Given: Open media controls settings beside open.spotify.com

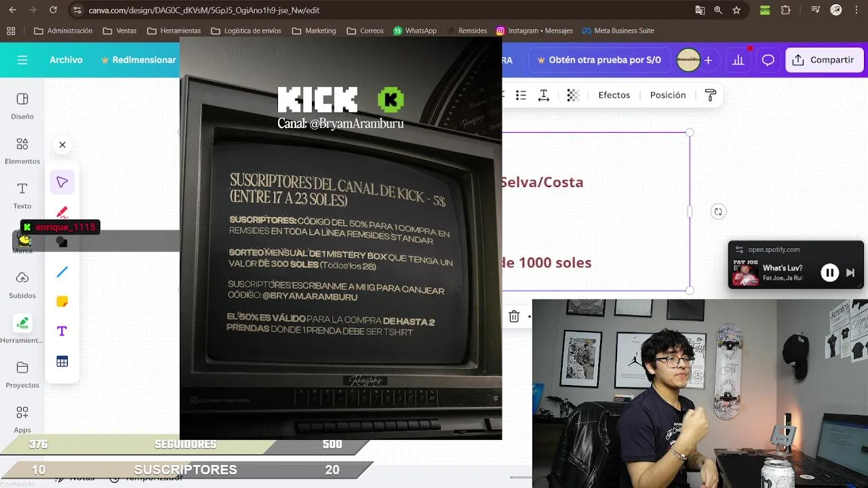Looking at the screenshot, I should pyautogui.click(x=739, y=249).
